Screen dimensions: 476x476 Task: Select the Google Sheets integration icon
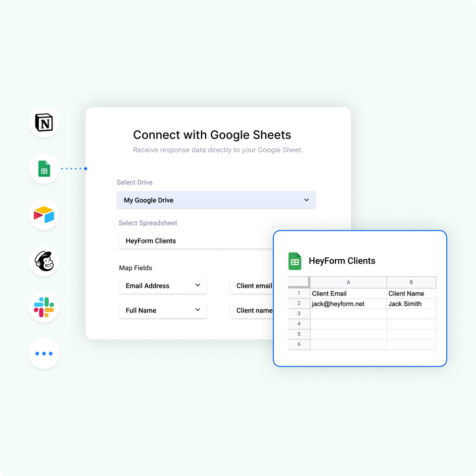pyautogui.click(x=44, y=169)
